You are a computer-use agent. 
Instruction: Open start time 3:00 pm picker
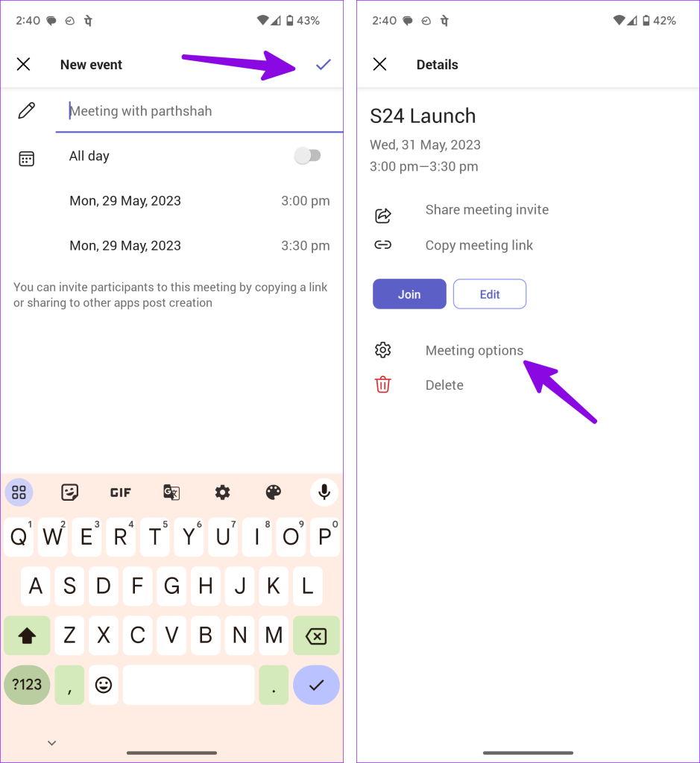[x=305, y=200]
